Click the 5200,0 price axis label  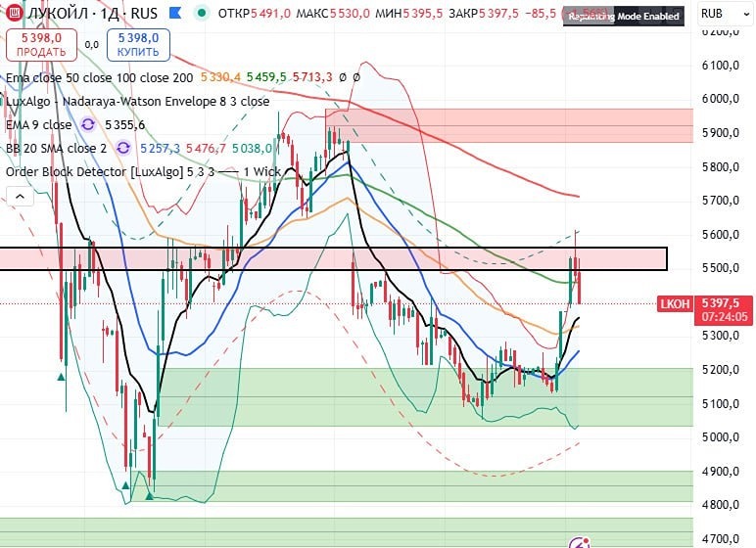pyautogui.click(x=721, y=370)
